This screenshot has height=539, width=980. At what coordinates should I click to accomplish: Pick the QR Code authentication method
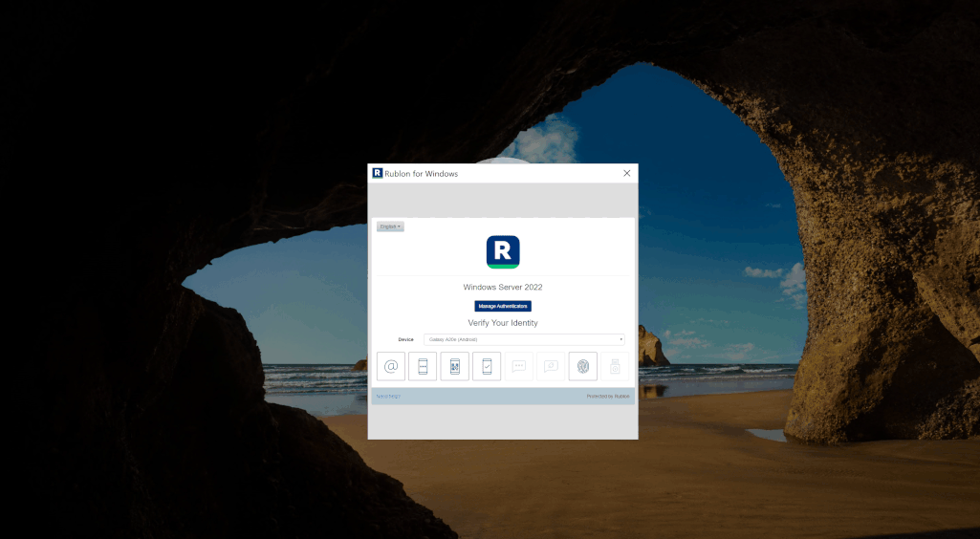[x=455, y=366]
